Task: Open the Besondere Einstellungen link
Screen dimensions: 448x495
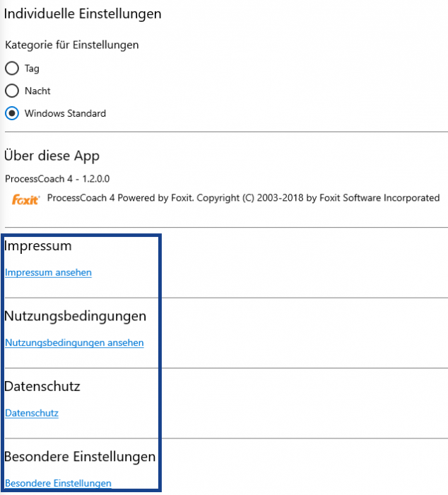Action: 58,484
